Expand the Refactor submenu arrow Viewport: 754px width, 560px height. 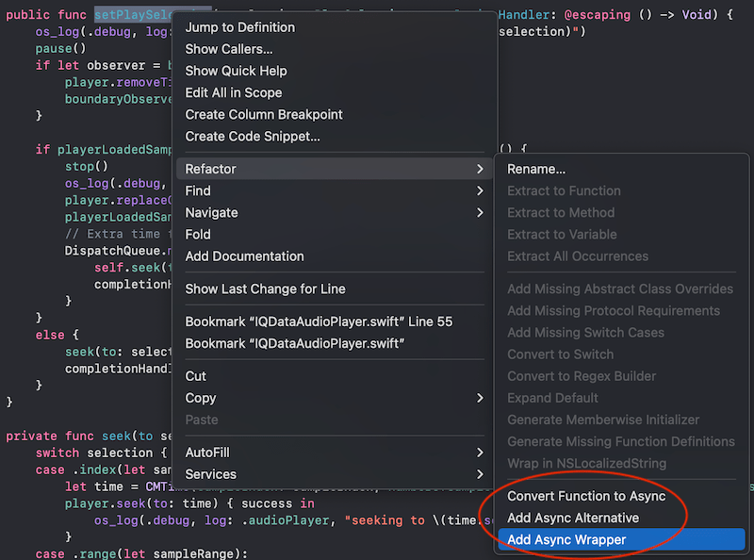click(x=480, y=169)
